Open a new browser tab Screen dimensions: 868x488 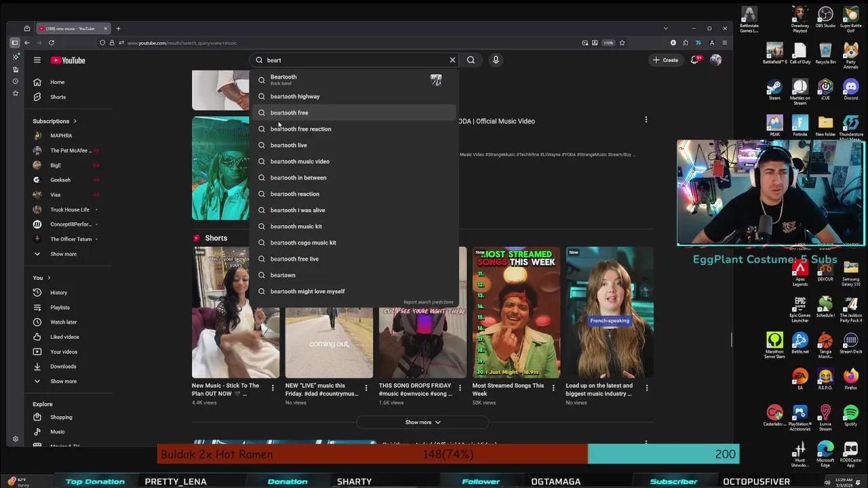[118, 28]
